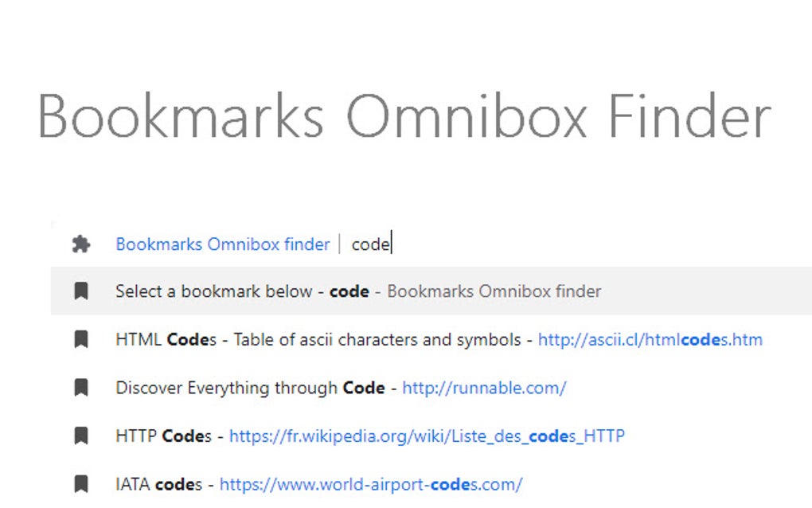Screen dimensions: 812x508
Task: Click bookmark icon beside Discover Everything through Code
Action: point(80,388)
